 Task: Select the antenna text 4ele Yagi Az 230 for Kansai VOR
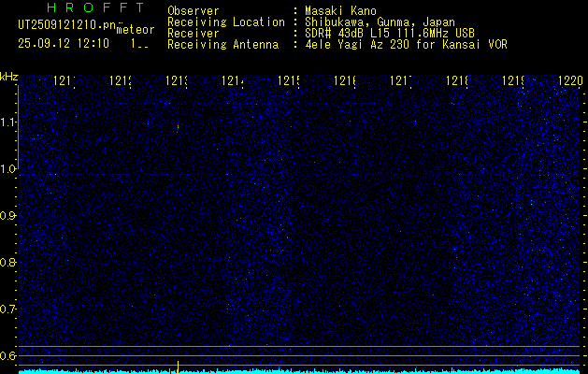(x=406, y=45)
